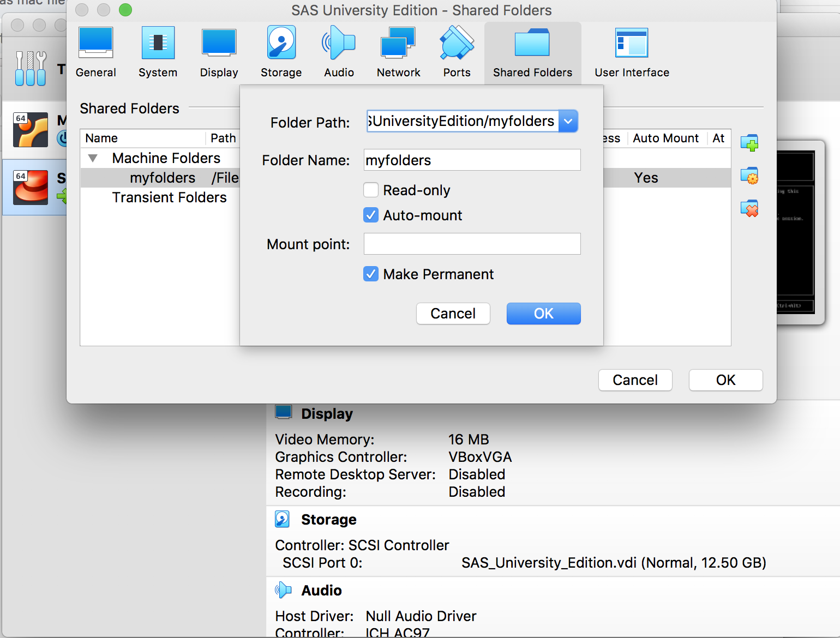Image resolution: width=840 pixels, height=638 pixels.
Task: Confirm the dialog with OK
Action: [x=543, y=314]
